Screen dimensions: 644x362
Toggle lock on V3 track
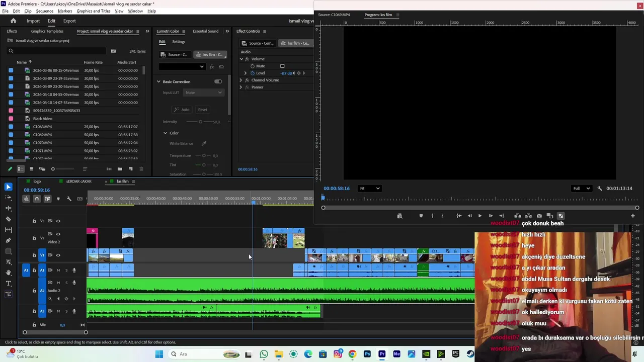click(x=34, y=221)
